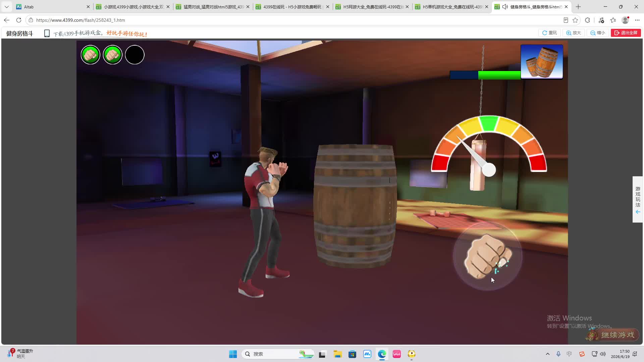
Task: Open the favorites list icon
Action: pyautogui.click(x=613, y=20)
